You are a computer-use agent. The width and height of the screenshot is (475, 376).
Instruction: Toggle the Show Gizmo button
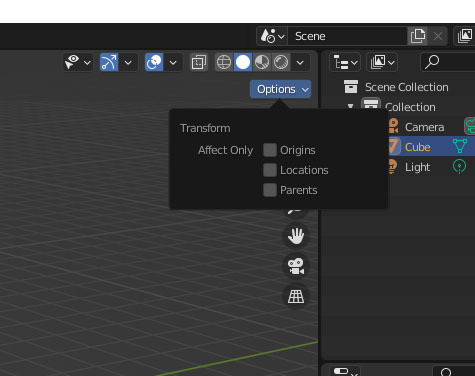(x=109, y=62)
